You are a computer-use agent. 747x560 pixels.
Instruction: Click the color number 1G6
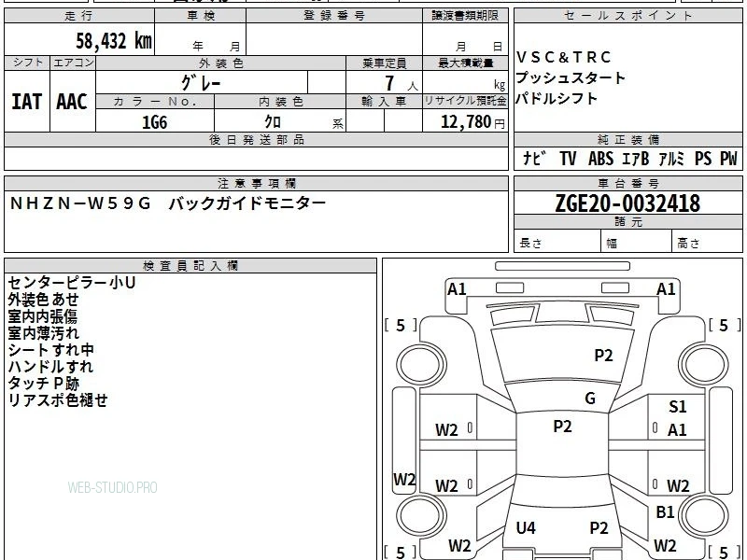click(155, 122)
